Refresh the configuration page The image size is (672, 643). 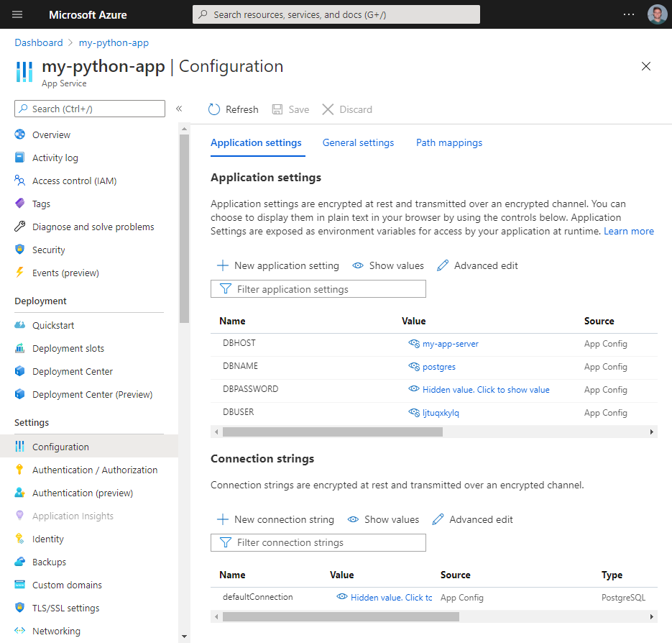point(233,109)
